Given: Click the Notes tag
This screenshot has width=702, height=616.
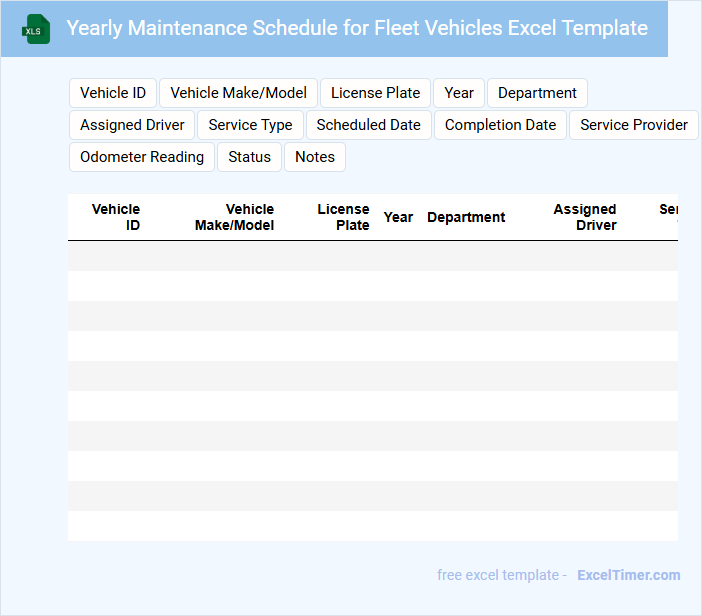Looking at the screenshot, I should point(315,157).
